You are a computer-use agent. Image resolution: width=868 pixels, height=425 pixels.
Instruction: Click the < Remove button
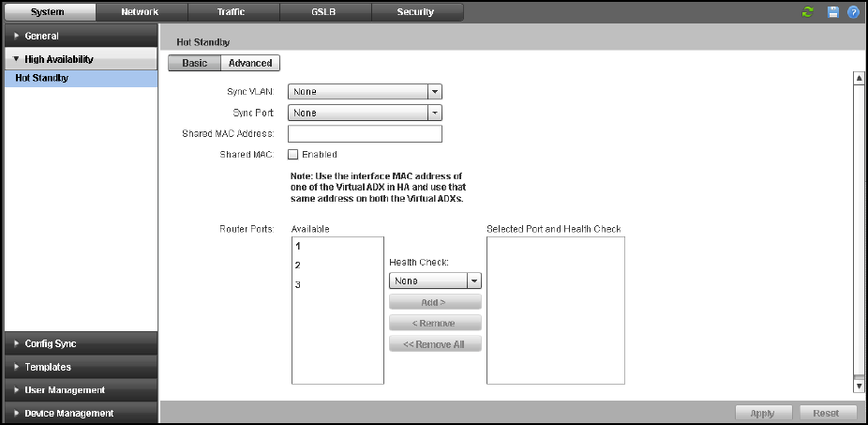coord(435,324)
